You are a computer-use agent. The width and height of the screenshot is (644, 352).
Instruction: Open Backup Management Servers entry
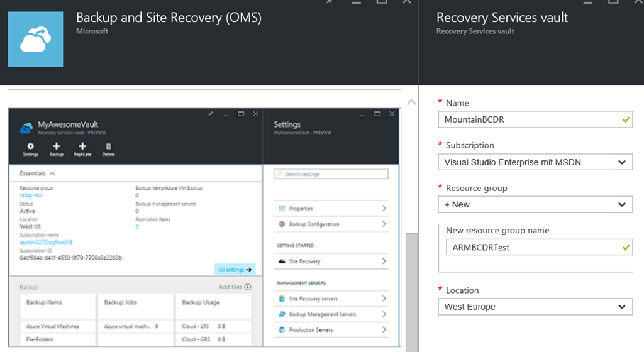[x=331, y=314]
